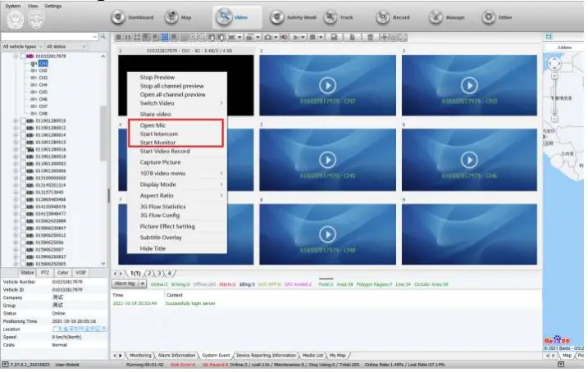Play the CH2 video window
This screenshot has height=372, width=588.
point(327,85)
